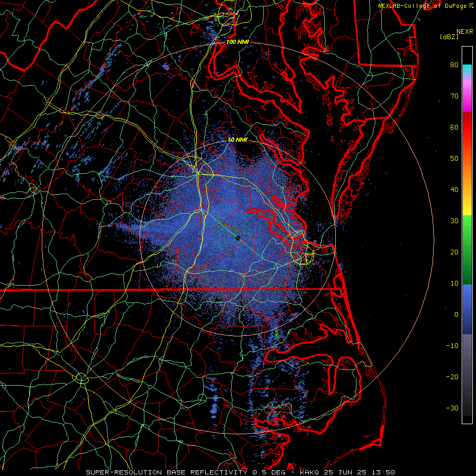This screenshot has height=476, width=476.
Task: Click the green segment of the color bar
Action: [x=467, y=250]
